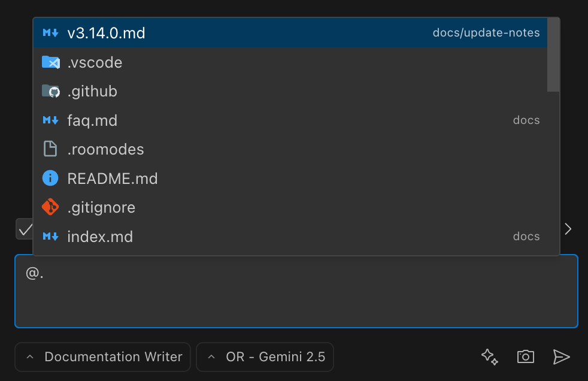588x381 pixels.
Task: Click inside the chat message input field
Action: 296,291
